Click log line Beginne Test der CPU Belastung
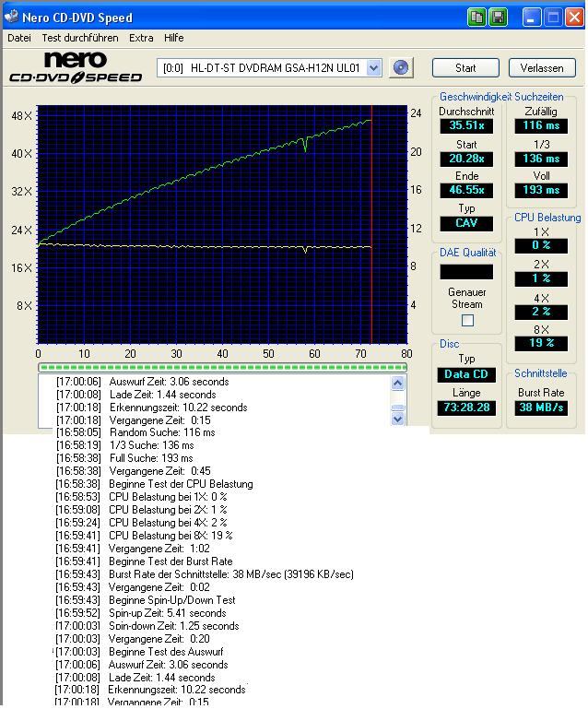The image size is (588, 709). click(x=154, y=484)
